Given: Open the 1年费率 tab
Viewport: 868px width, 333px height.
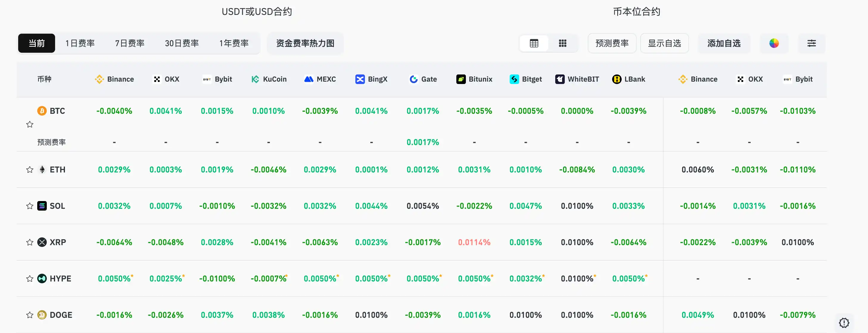Looking at the screenshot, I should tap(234, 43).
